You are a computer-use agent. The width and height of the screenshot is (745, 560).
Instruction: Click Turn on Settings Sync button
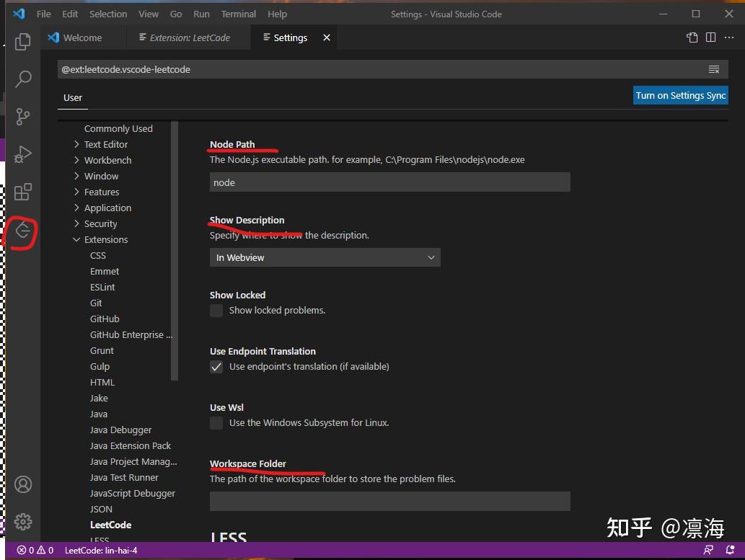(x=680, y=95)
